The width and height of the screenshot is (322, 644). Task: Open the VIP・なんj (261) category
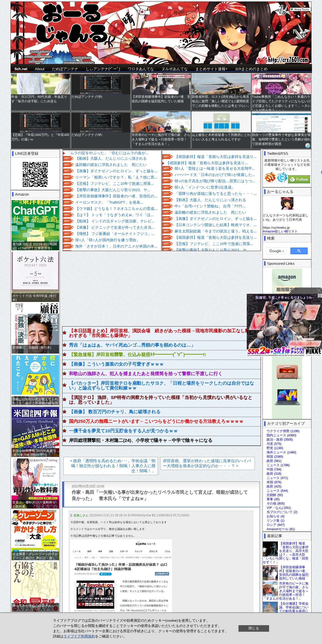pyautogui.click(x=279, y=508)
